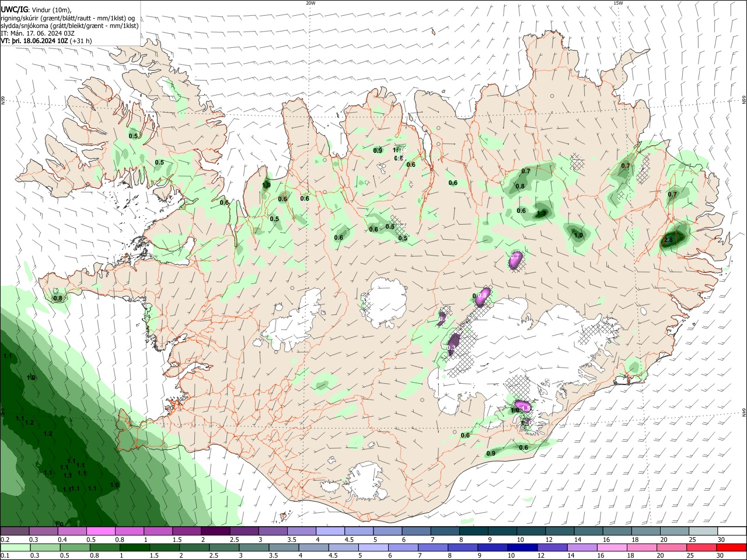The width and height of the screenshot is (747, 560).
Task: Click lower legend swatch between 8 and 9
Action: tap(463, 548)
